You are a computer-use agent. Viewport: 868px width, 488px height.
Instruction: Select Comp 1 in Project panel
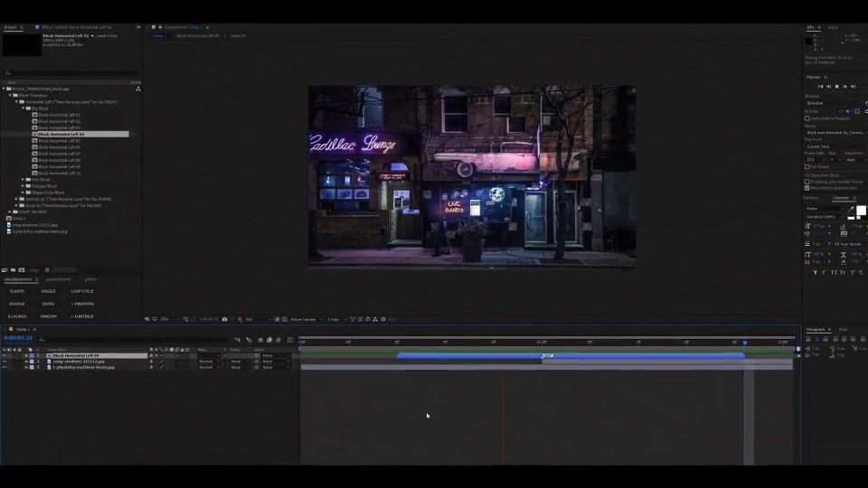coord(19,219)
